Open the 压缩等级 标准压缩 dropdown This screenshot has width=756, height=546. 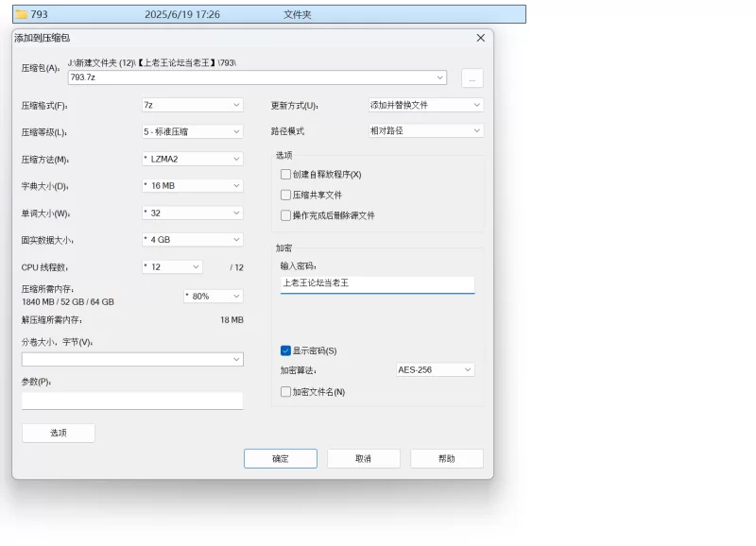point(193,131)
